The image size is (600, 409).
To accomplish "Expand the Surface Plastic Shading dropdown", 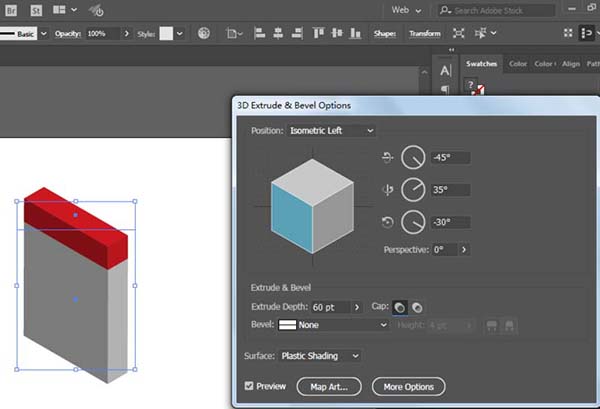I will tap(322, 355).
